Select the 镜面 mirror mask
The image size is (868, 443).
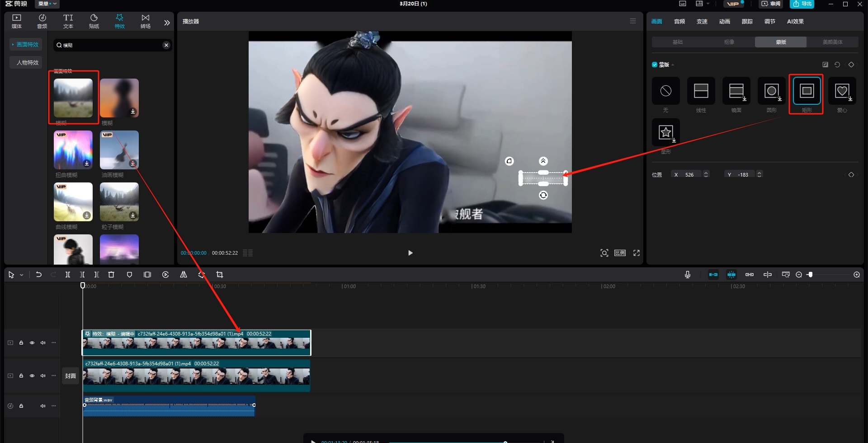point(736,91)
